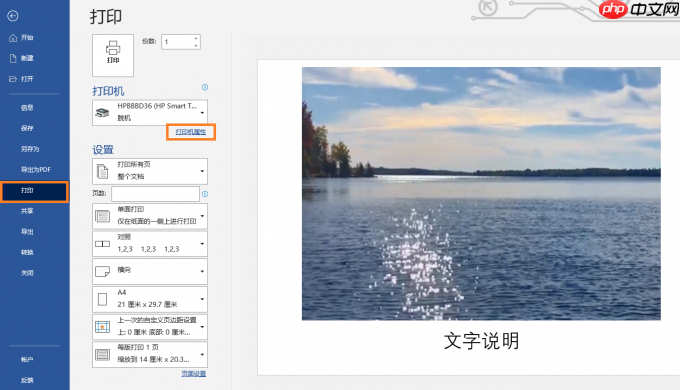Image resolution: width=680 pixels, height=390 pixels.
Task: Click the 份数 copies number field
Action: [177, 42]
